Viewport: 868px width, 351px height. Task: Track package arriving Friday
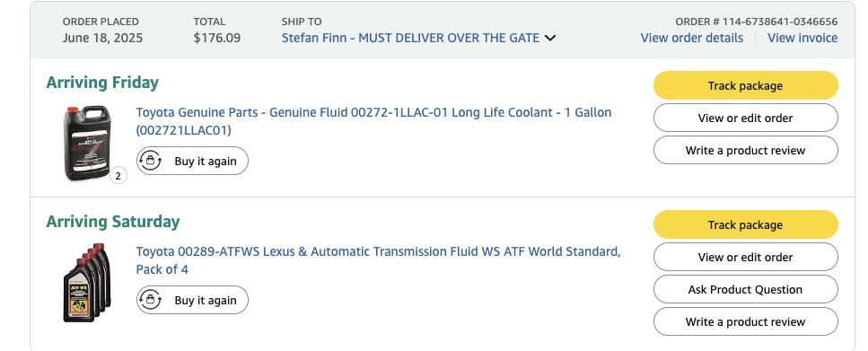745,85
